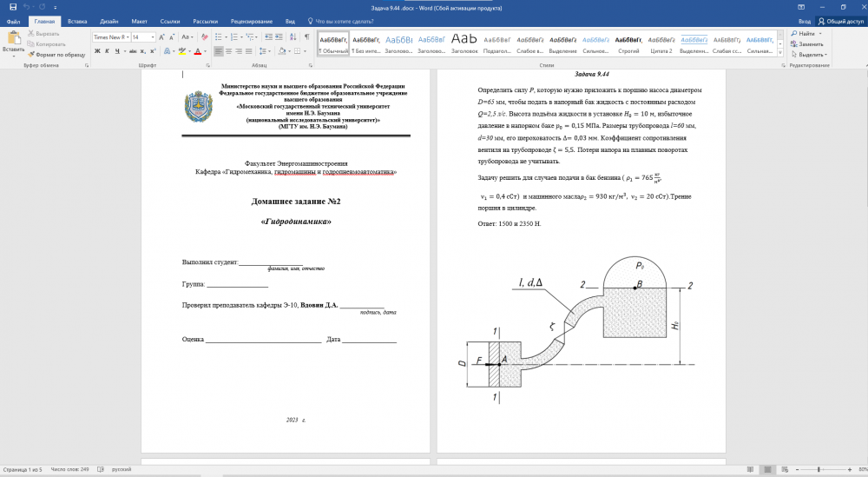The image size is (868, 477).
Task: Click the Общий доступ (Share) button
Action: coord(841,22)
